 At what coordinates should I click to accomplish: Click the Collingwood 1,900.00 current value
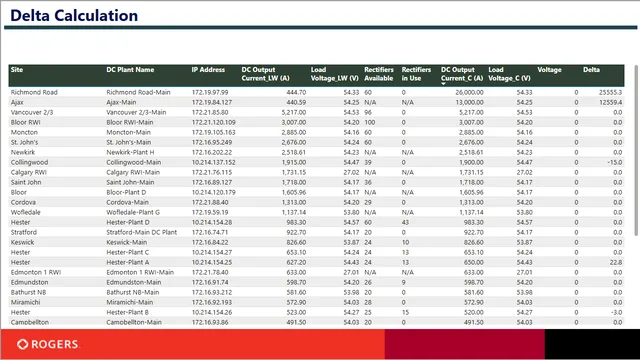click(x=471, y=162)
